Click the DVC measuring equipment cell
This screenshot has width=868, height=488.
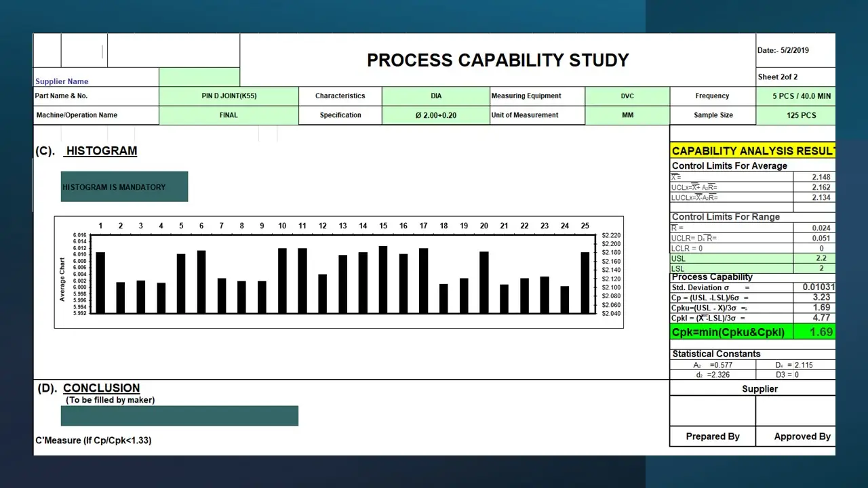627,96
